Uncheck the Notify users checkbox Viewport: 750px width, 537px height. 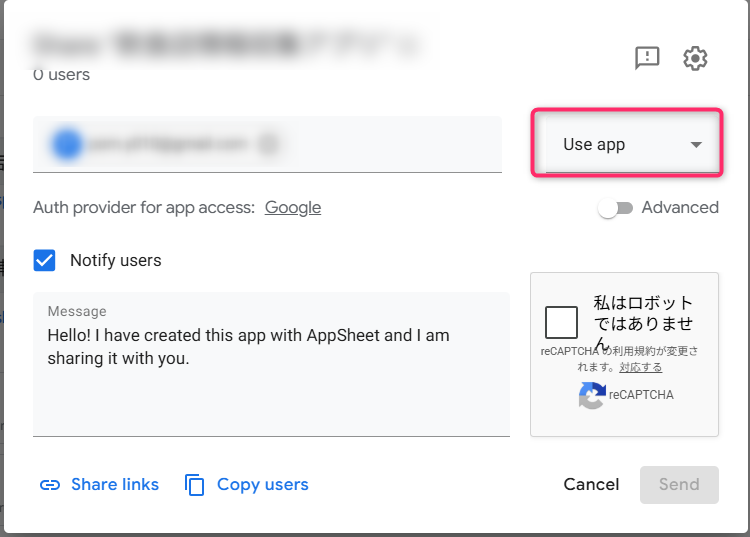(x=45, y=261)
